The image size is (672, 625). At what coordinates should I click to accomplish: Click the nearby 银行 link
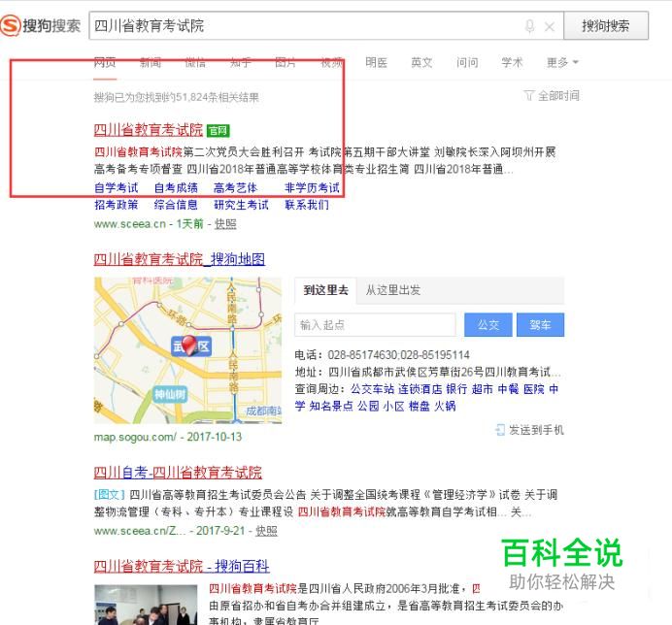click(456, 389)
